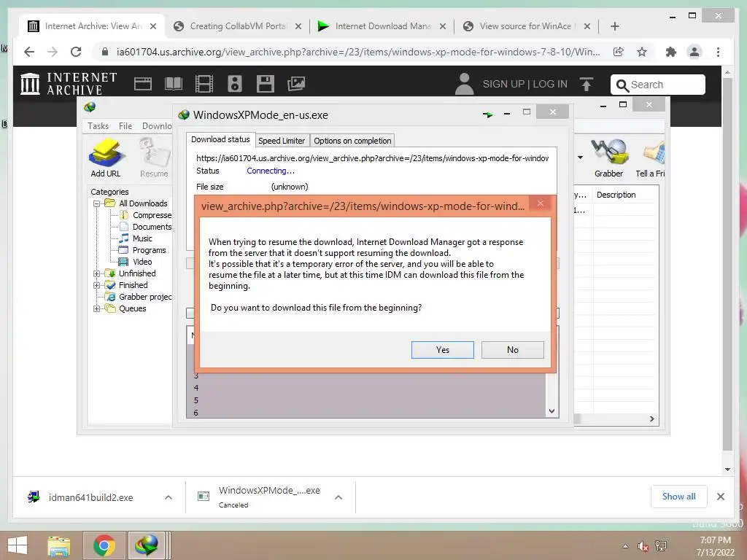Select the Grabber projects tree item
The height and width of the screenshot is (560, 747).
click(145, 297)
